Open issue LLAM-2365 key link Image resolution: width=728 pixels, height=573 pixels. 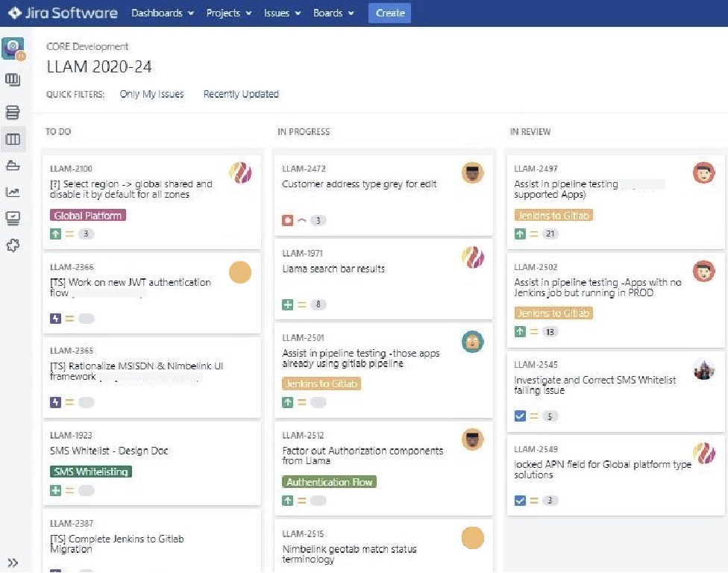coord(72,351)
